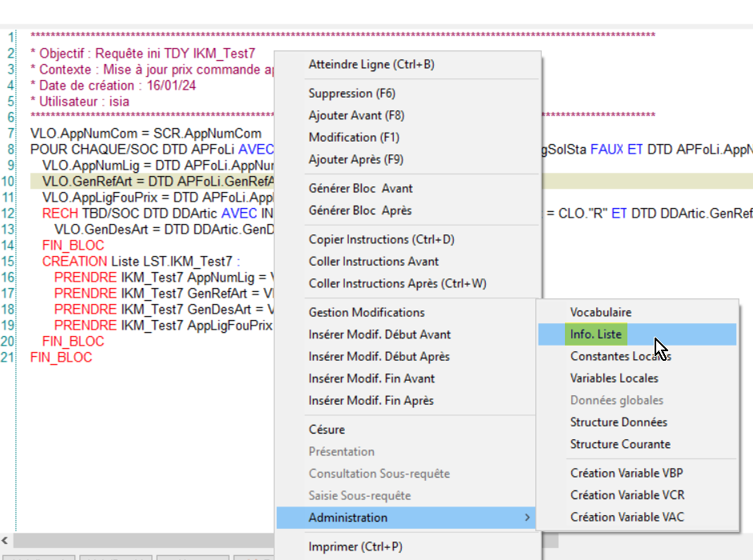
Task: Select Suppression (F6) from context menu
Action: tap(351, 94)
